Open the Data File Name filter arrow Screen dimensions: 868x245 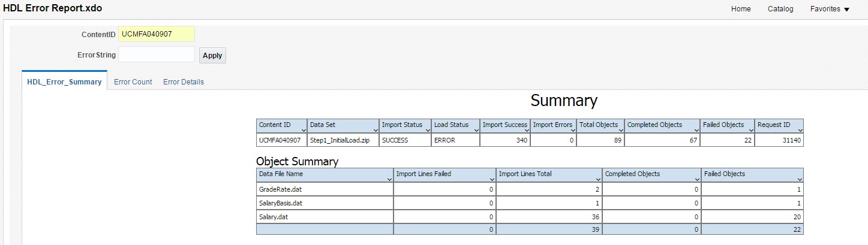pos(389,179)
